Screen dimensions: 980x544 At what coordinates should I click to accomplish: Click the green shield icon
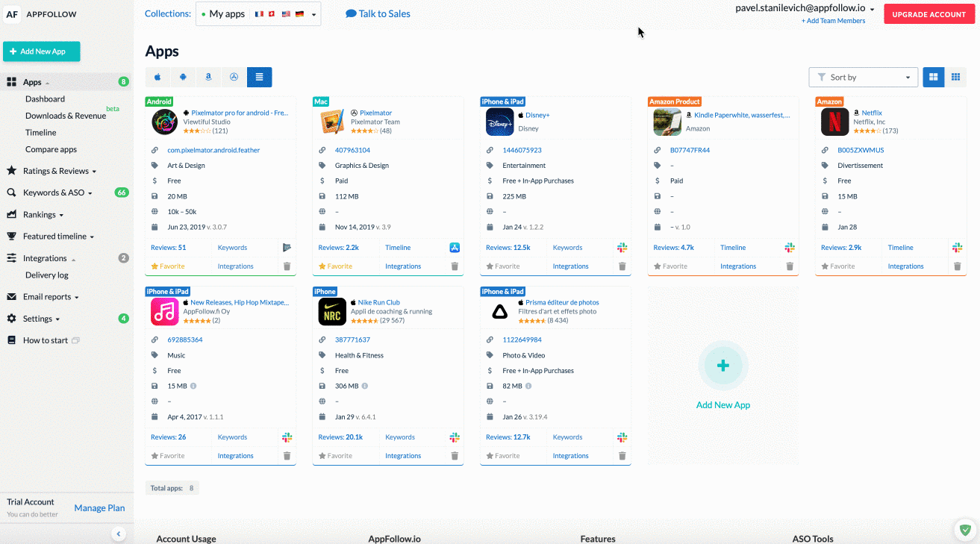tap(966, 531)
